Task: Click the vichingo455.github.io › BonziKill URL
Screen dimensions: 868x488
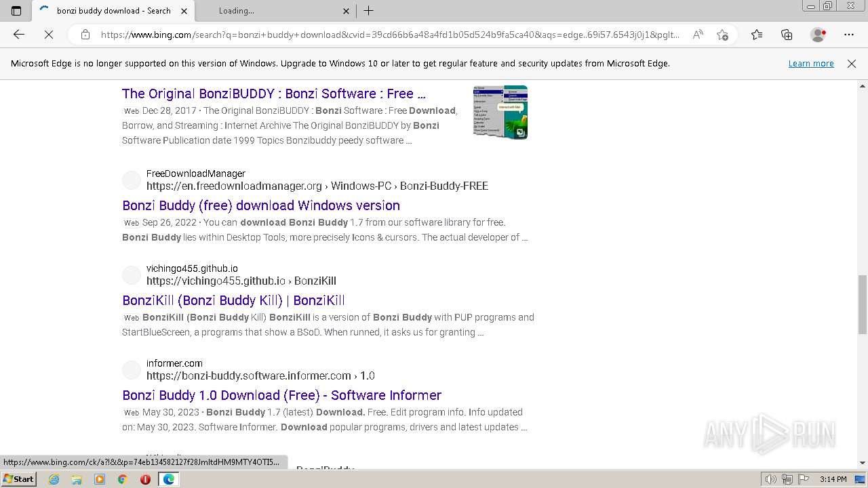Action: (x=241, y=281)
